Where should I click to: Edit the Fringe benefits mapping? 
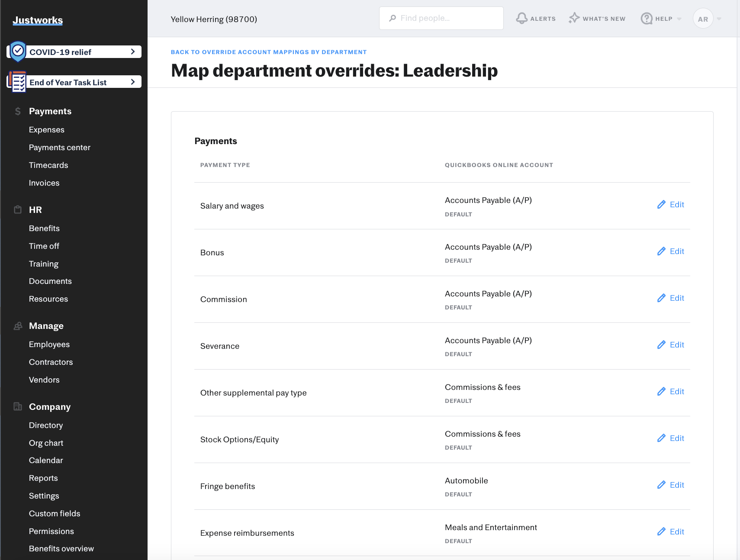pyautogui.click(x=671, y=485)
